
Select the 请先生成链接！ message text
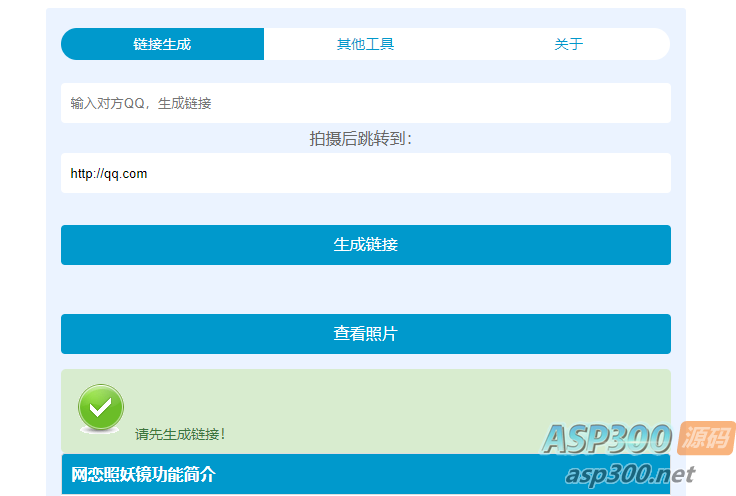tap(180, 434)
